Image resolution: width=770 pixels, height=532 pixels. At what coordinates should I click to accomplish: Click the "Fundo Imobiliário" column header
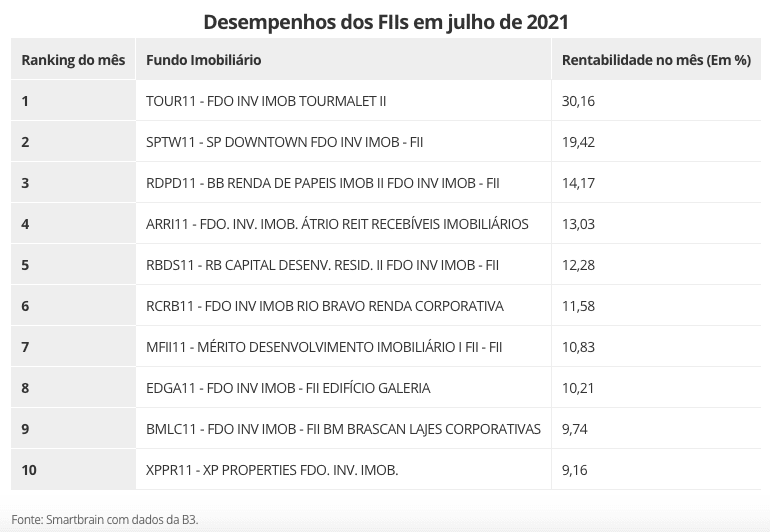(204, 60)
